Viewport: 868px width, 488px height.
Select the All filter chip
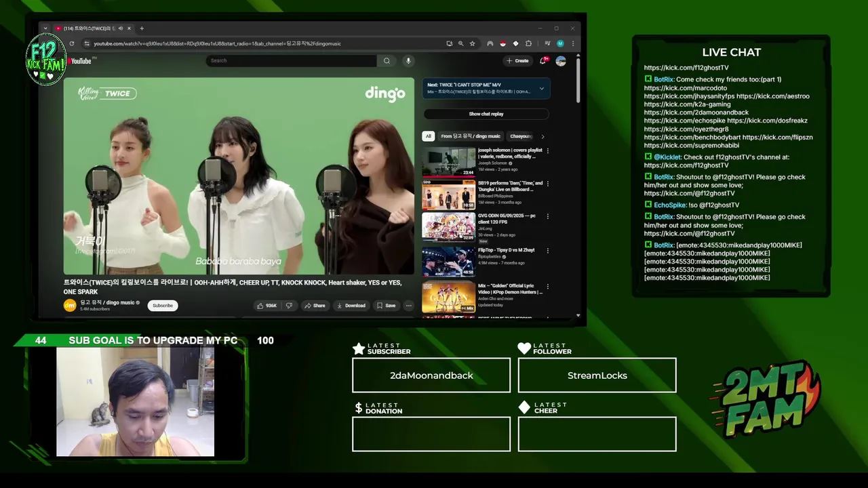[428, 136]
